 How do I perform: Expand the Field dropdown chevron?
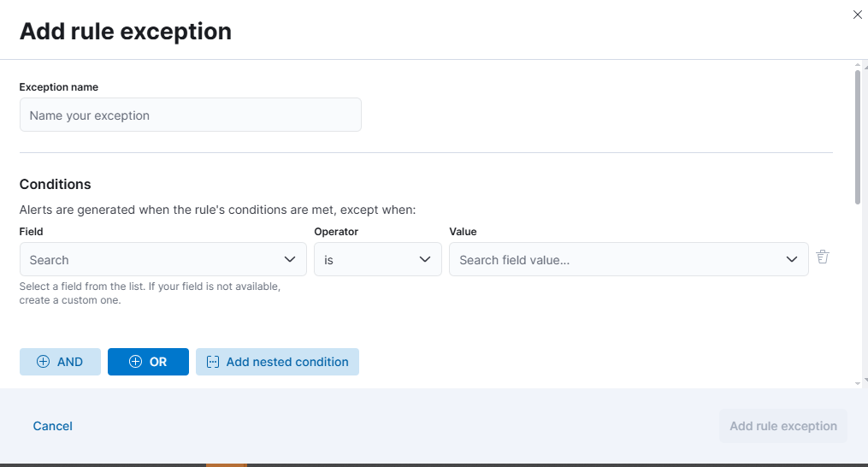coord(289,260)
